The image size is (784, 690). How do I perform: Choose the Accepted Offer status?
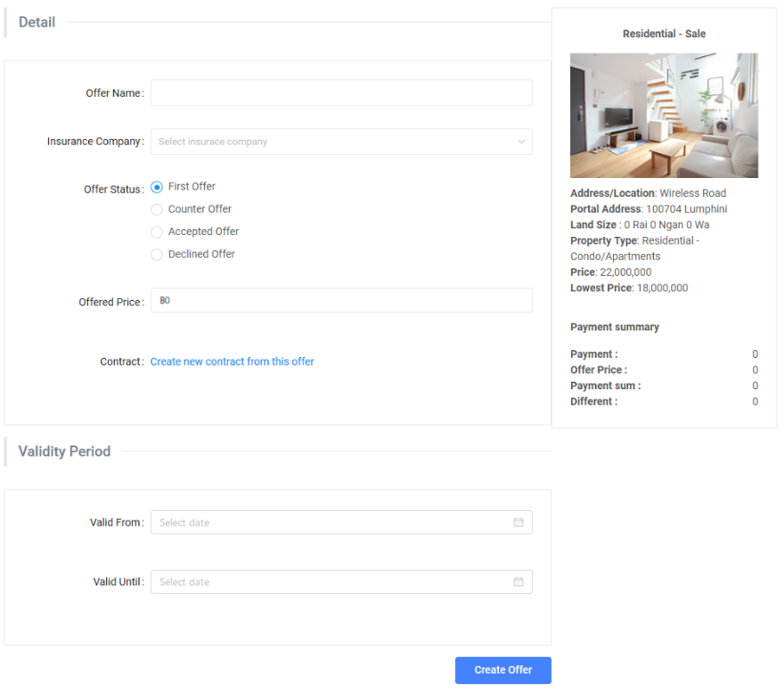tap(158, 231)
